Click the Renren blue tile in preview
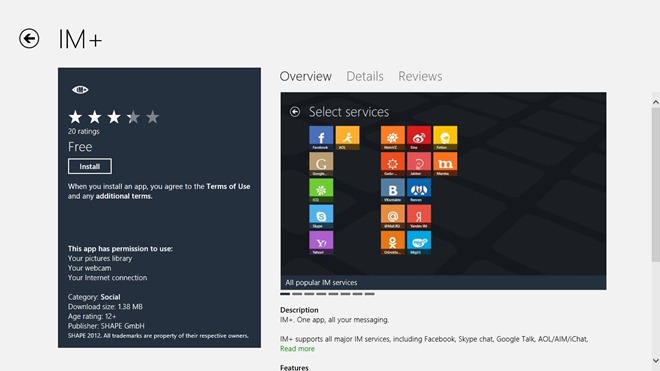This screenshot has height=371, width=660. coord(419,190)
